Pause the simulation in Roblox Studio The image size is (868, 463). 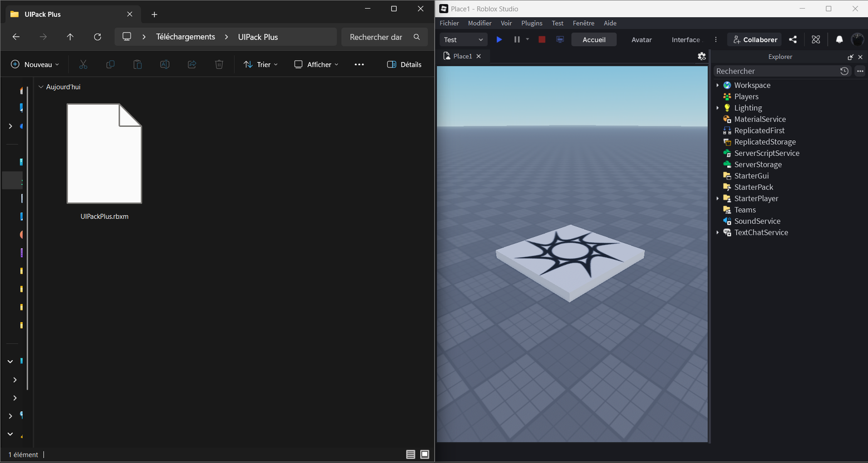[x=517, y=40]
